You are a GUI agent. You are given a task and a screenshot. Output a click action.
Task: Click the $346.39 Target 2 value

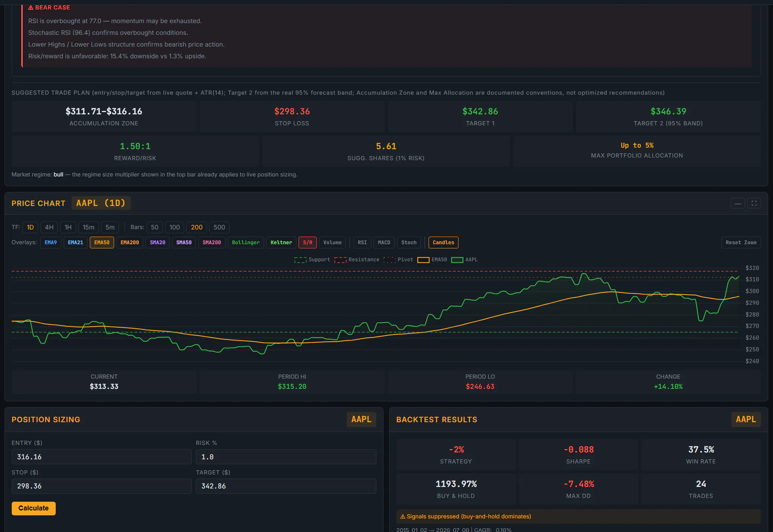(x=668, y=111)
